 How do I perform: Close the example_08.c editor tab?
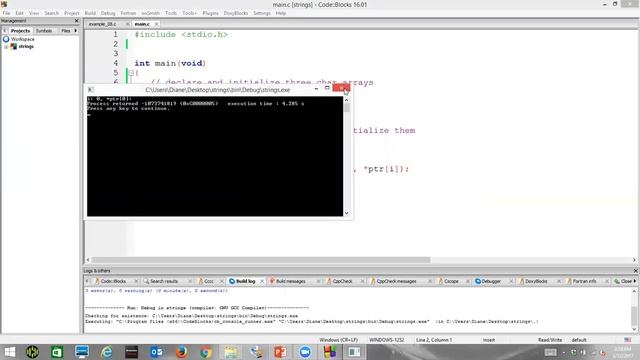pyautogui.click(x=127, y=24)
